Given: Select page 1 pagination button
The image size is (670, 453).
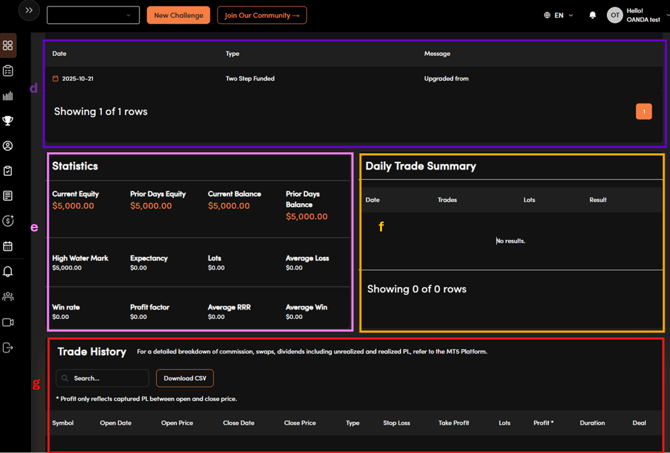Looking at the screenshot, I should click(643, 112).
